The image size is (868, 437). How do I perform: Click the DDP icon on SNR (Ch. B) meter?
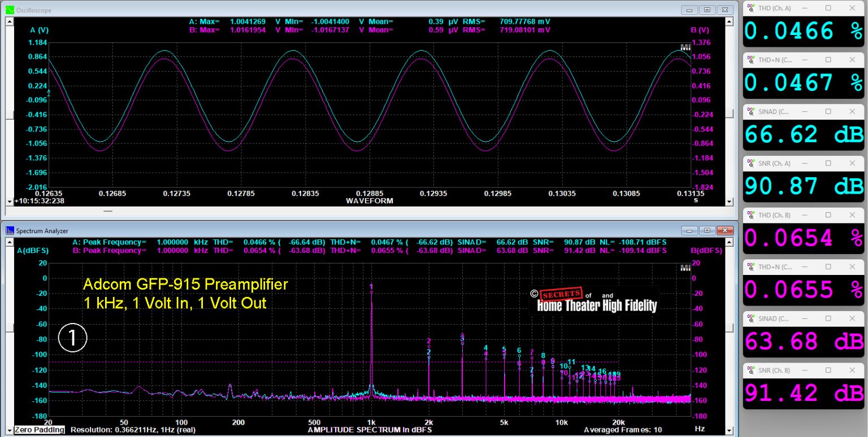pos(752,370)
